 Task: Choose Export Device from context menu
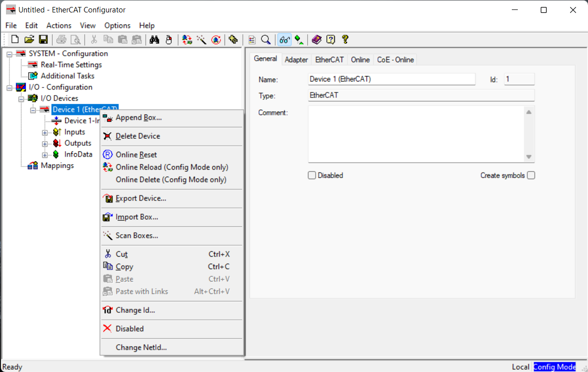tap(172, 198)
